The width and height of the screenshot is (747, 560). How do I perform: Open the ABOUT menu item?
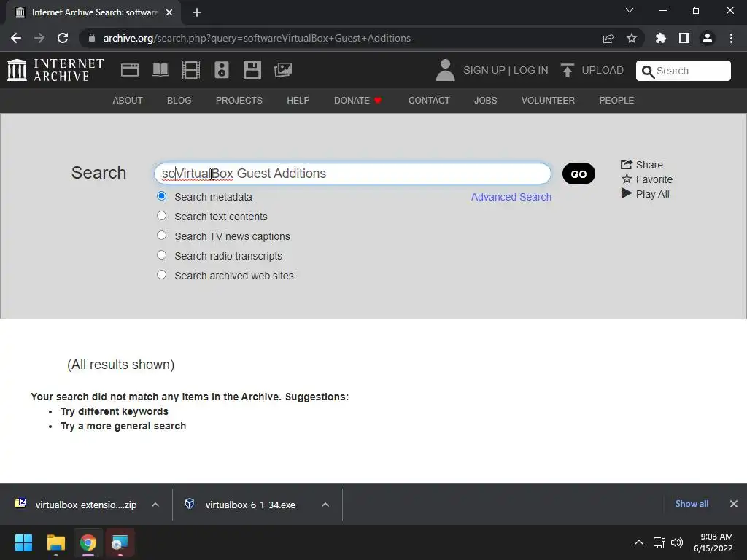pyautogui.click(x=128, y=101)
